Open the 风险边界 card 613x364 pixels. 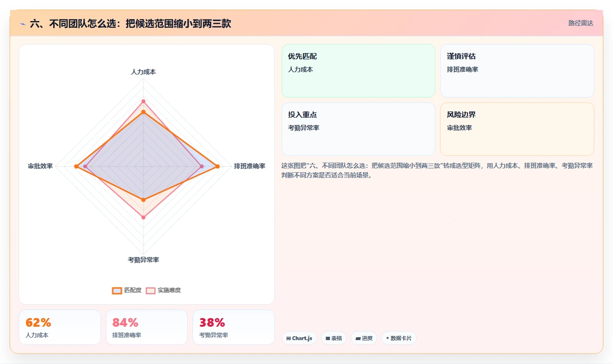pos(517,129)
